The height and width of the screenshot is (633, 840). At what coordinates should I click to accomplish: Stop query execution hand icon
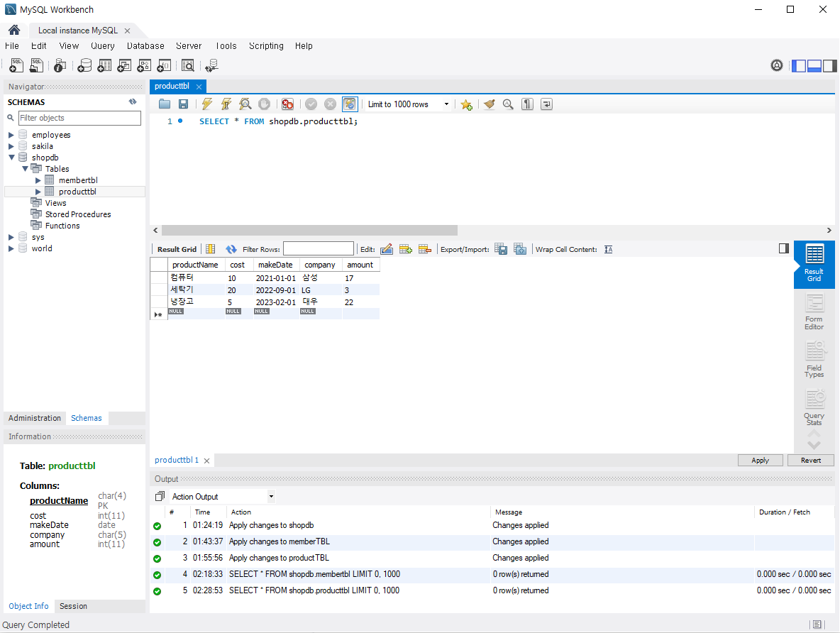click(x=264, y=104)
